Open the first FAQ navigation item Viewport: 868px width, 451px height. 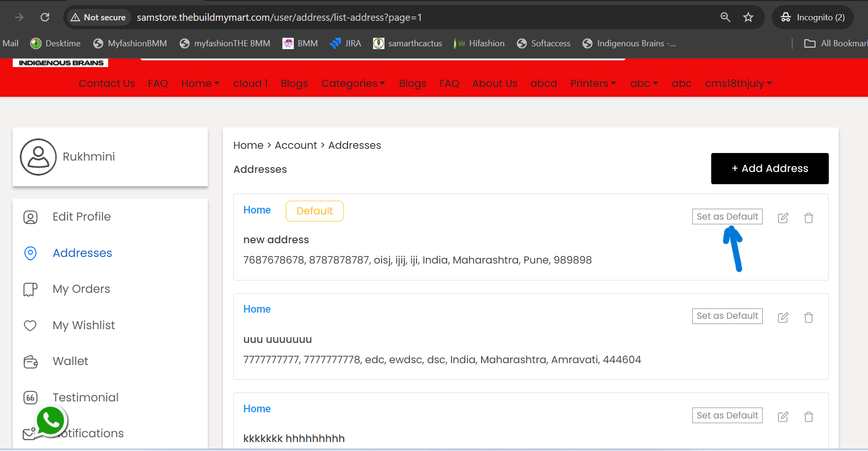158,84
